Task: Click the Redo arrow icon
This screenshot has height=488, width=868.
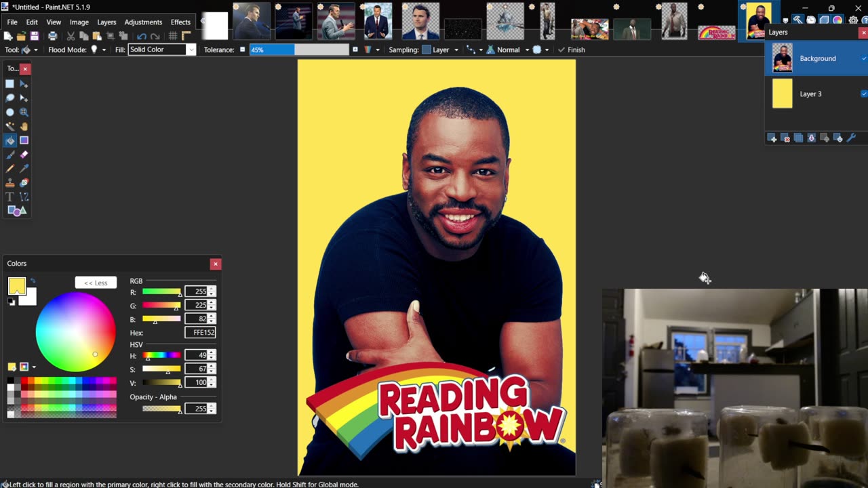Action: [155, 36]
